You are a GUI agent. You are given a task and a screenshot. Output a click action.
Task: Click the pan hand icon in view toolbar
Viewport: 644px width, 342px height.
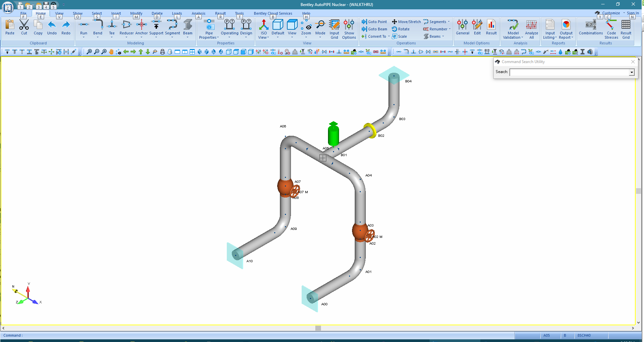click(111, 52)
